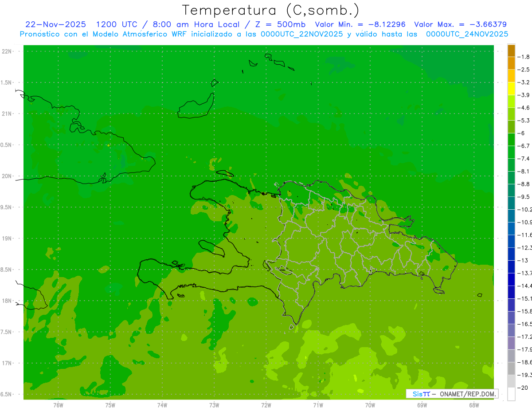Click the "21N" latitude label
532x411 pixels.
click(x=7, y=114)
